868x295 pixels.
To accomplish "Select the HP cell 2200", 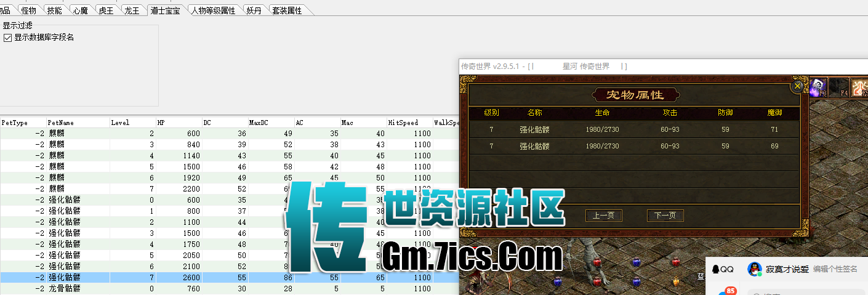I will click(179, 188).
